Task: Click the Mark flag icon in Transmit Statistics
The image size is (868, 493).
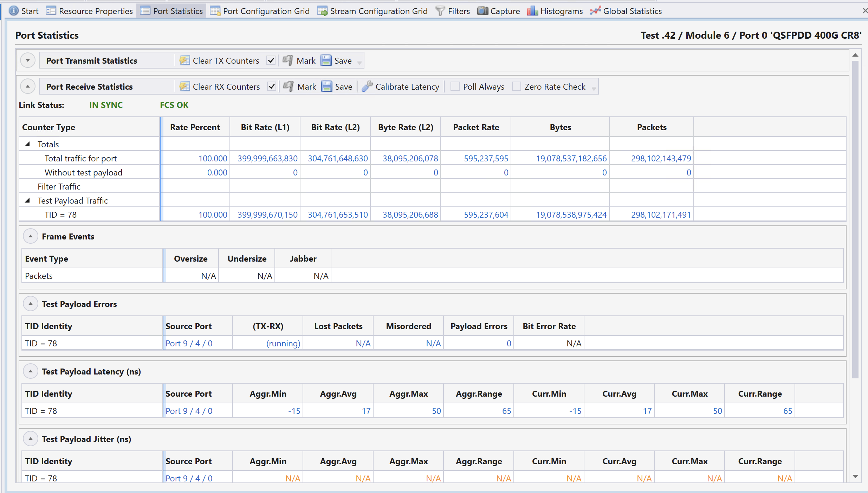Action: pos(288,60)
